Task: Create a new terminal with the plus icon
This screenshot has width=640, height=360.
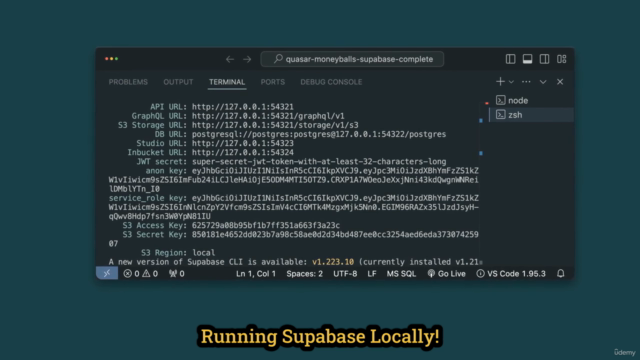Action: click(500, 82)
